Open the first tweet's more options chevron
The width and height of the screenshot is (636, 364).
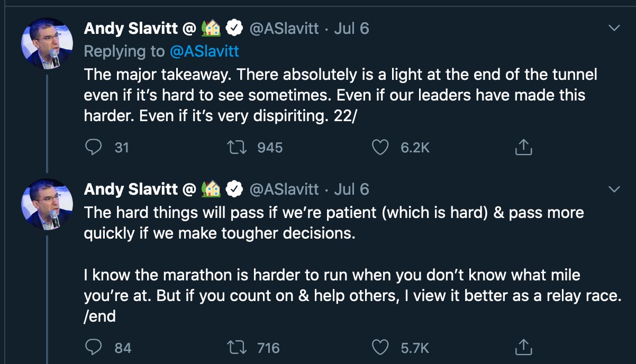tap(614, 28)
